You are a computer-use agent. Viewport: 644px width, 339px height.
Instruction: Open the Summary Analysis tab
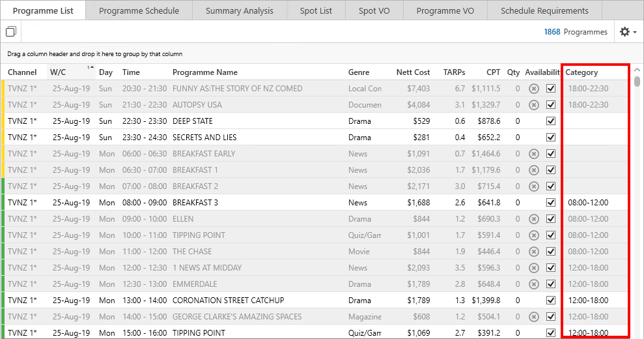point(240,10)
